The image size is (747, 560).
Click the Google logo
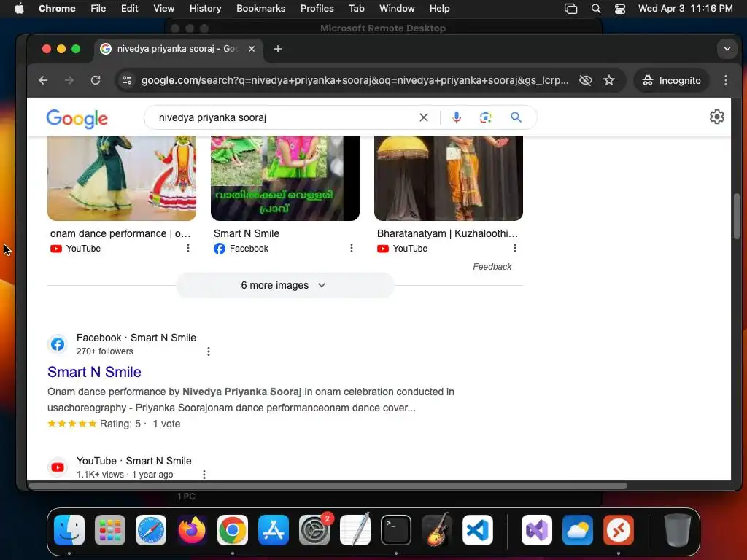click(x=77, y=119)
